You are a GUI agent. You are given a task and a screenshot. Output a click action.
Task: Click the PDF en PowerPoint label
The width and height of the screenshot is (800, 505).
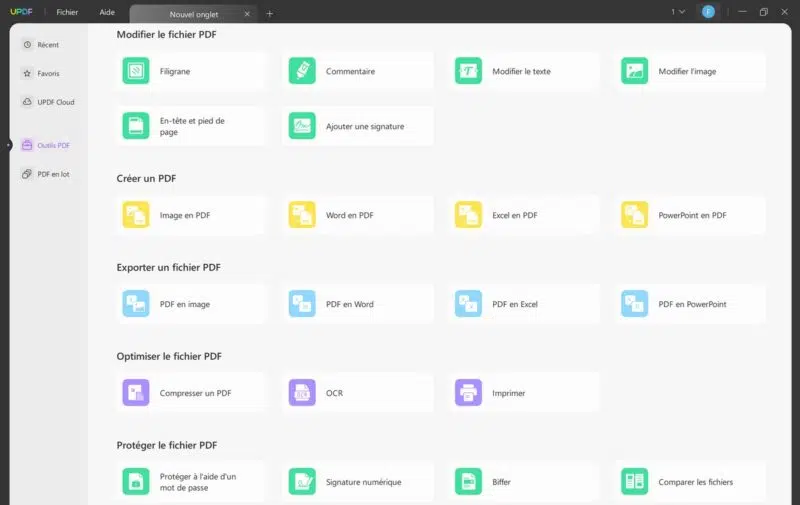pos(692,304)
